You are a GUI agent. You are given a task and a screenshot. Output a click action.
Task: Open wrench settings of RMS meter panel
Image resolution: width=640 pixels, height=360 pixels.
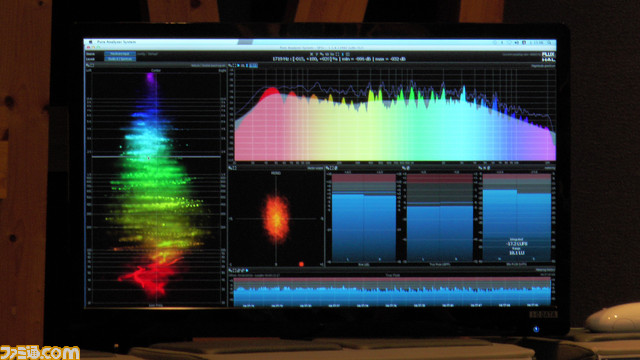(x=327, y=168)
